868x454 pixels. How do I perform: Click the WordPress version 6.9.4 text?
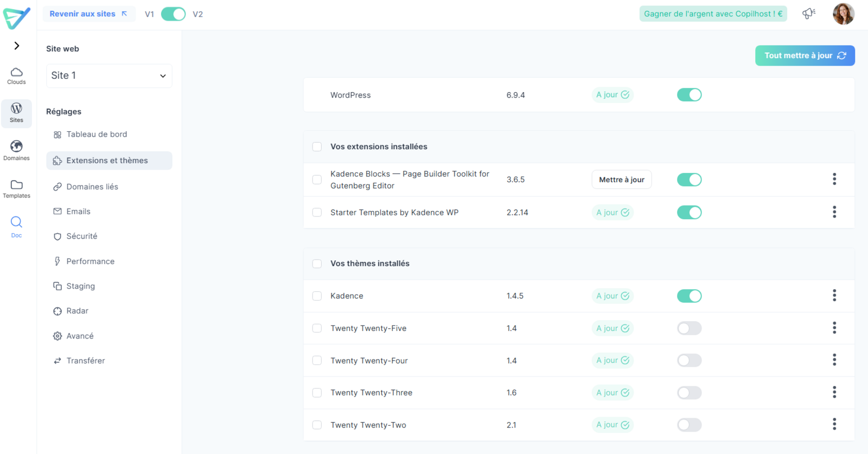(515, 95)
